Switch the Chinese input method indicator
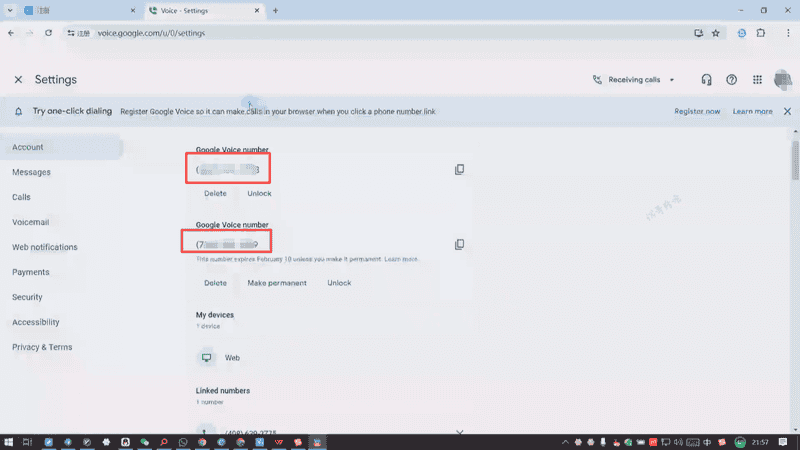 [707, 442]
